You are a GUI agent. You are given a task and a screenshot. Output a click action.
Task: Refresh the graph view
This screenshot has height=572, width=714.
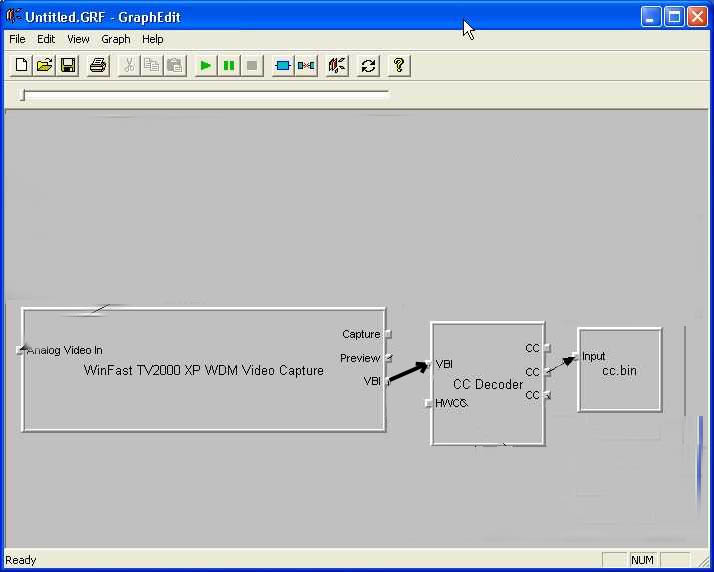pyautogui.click(x=368, y=66)
